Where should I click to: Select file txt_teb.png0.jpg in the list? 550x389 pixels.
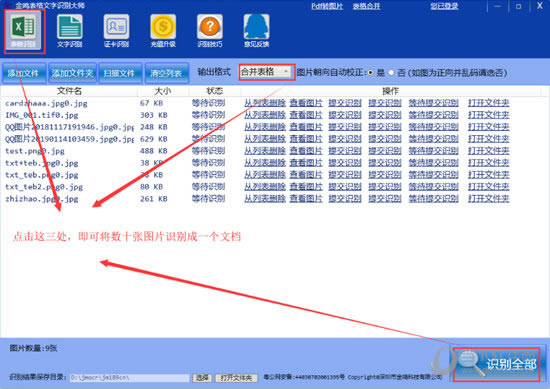point(42,175)
